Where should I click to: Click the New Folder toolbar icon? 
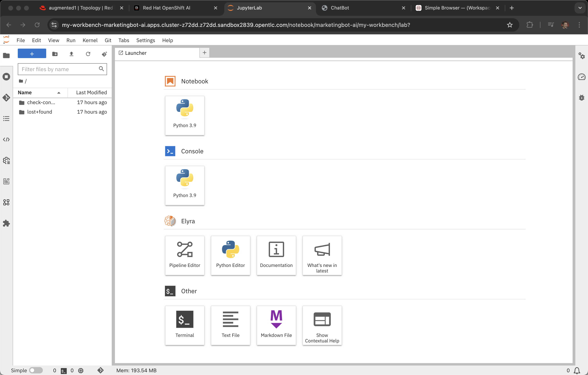(55, 54)
